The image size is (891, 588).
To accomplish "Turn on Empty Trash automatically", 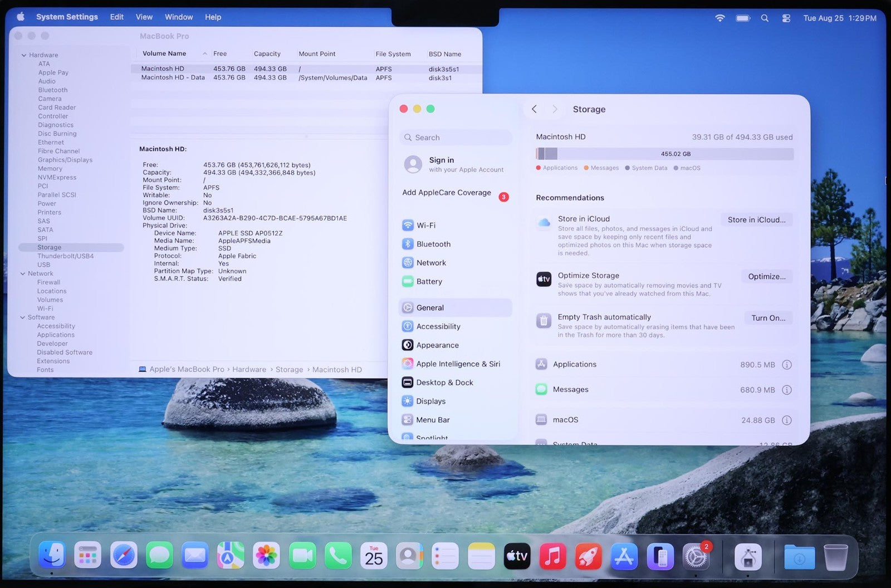I will point(768,318).
